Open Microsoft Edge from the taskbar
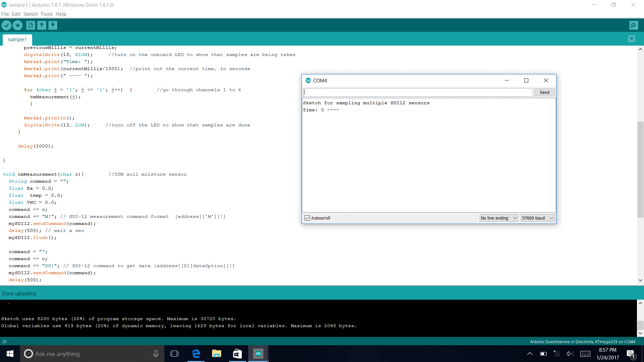644x362 pixels. 196,354
